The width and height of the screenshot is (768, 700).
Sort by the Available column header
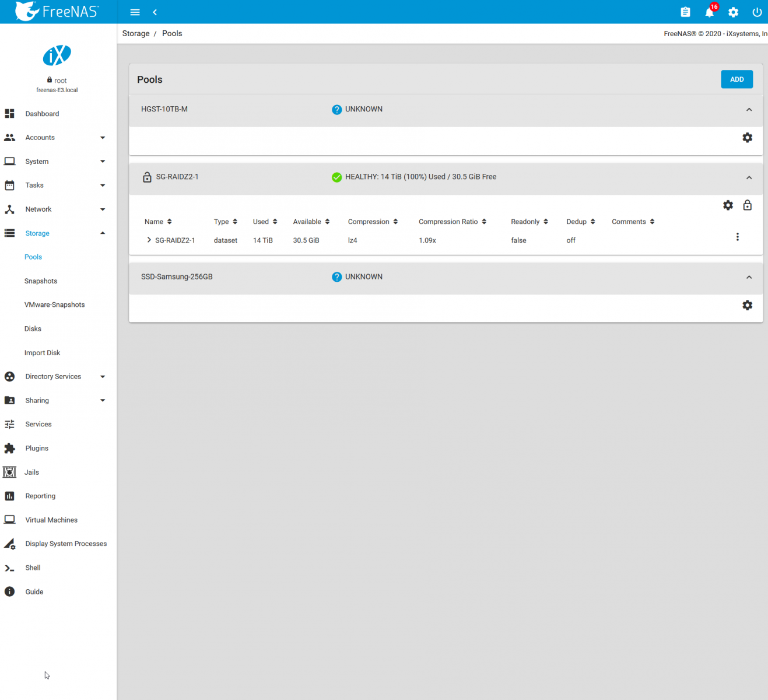coord(311,222)
